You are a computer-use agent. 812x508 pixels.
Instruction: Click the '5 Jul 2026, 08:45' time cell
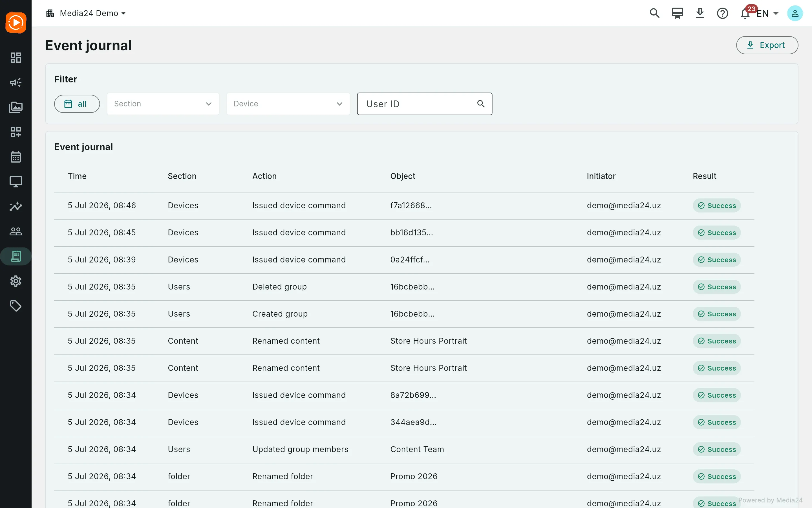[102, 233]
